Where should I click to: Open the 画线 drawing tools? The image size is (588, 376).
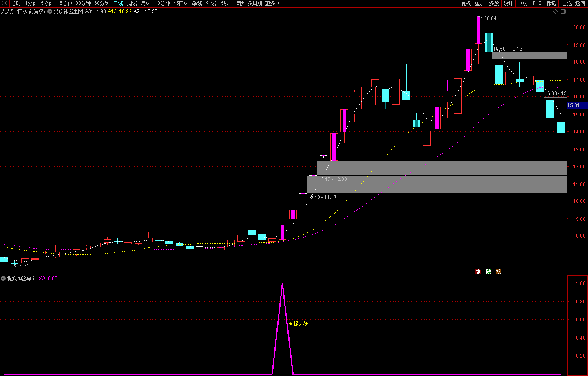pyautogui.click(x=523, y=3)
